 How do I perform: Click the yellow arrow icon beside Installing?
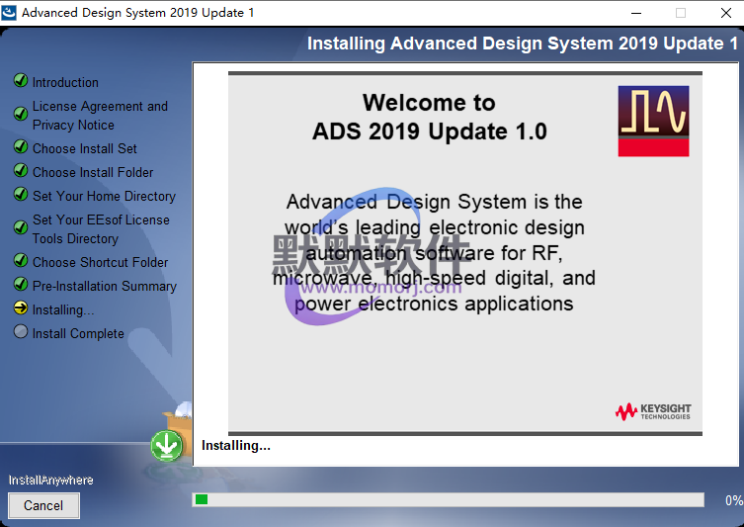click(20, 309)
